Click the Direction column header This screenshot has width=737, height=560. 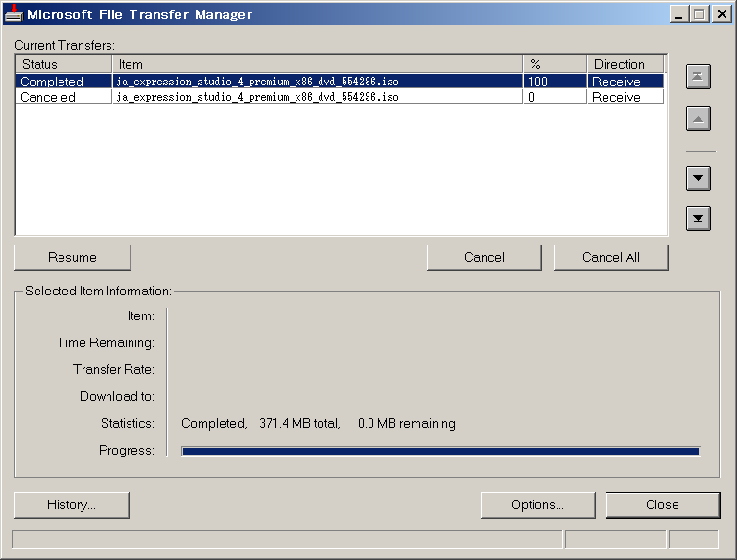(625, 64)
